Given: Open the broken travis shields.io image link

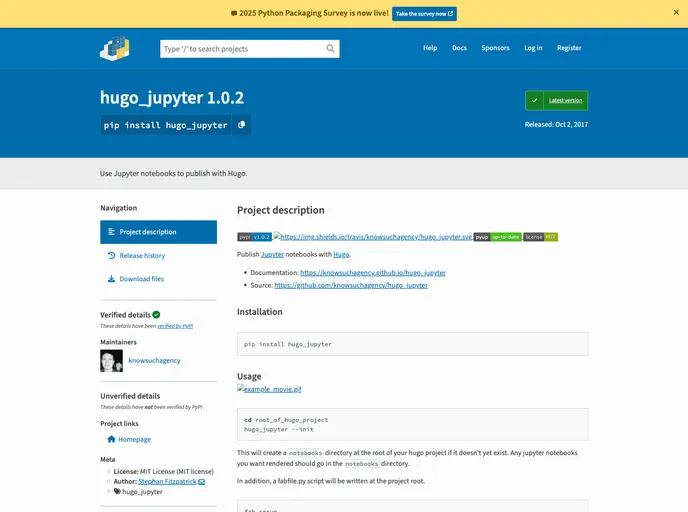Looking at the screenshot, I should (x=373, y=237).
